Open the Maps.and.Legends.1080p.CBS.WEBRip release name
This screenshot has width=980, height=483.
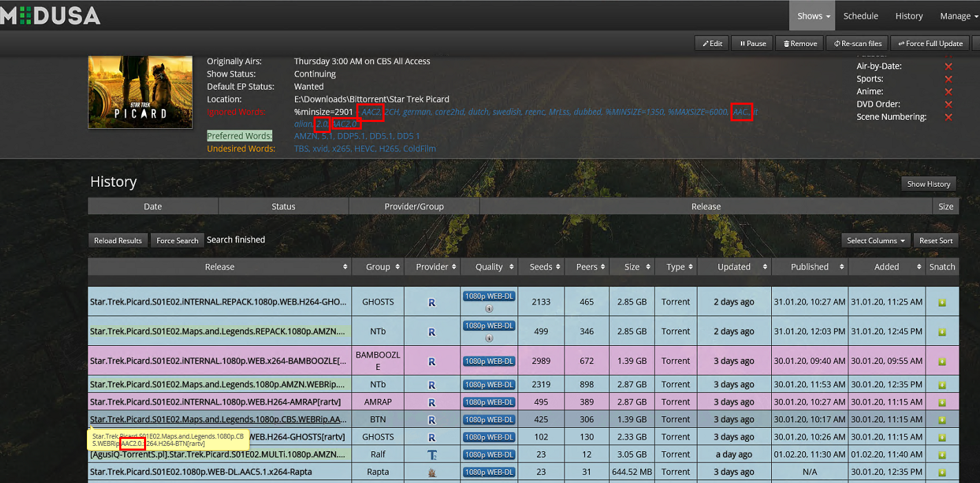[218, 420]
